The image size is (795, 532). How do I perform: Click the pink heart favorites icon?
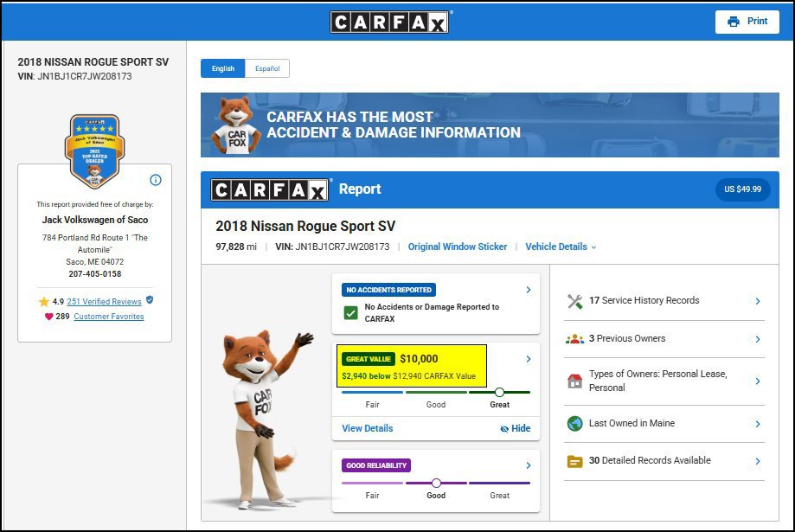click(x=48, y=317)
